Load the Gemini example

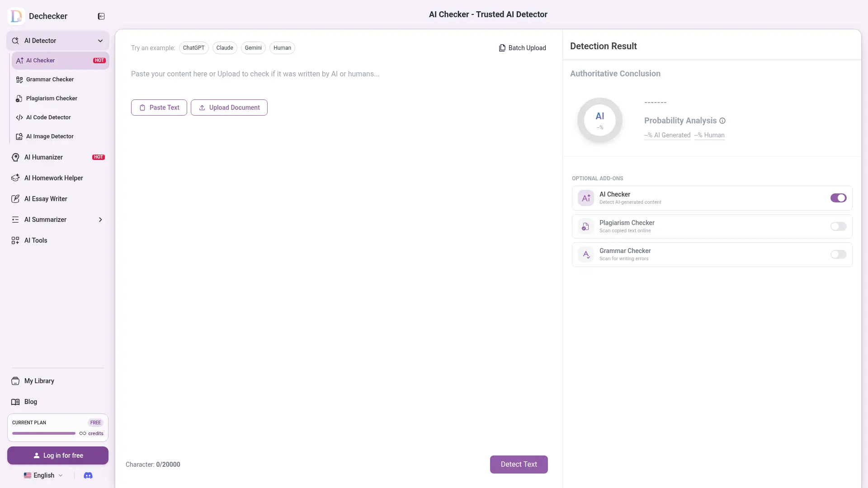tap(253, 48)
